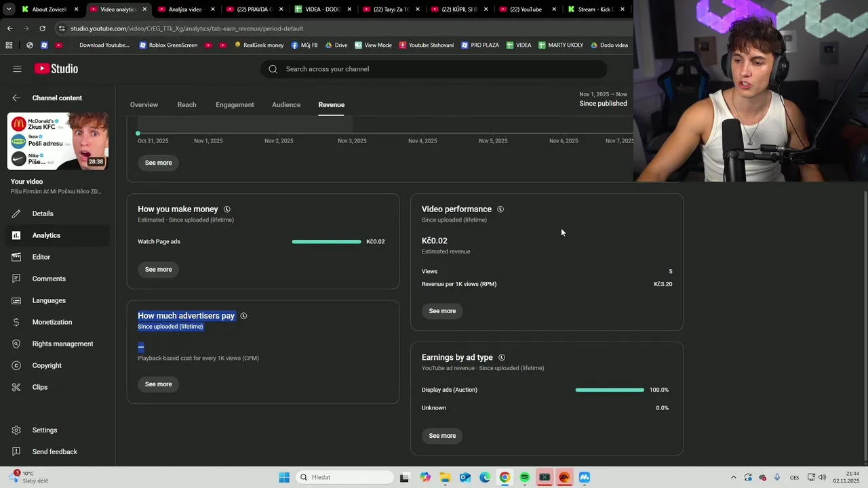This screenshot has height=488, width=868.
Task: Click info icon next to How you make money
Action: [x=227, y=209]
